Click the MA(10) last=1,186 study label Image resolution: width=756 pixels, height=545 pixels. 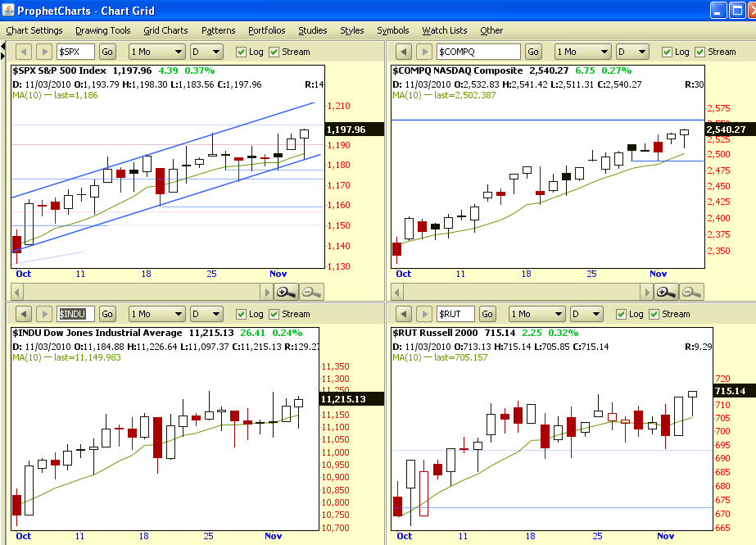click(55, 96)
